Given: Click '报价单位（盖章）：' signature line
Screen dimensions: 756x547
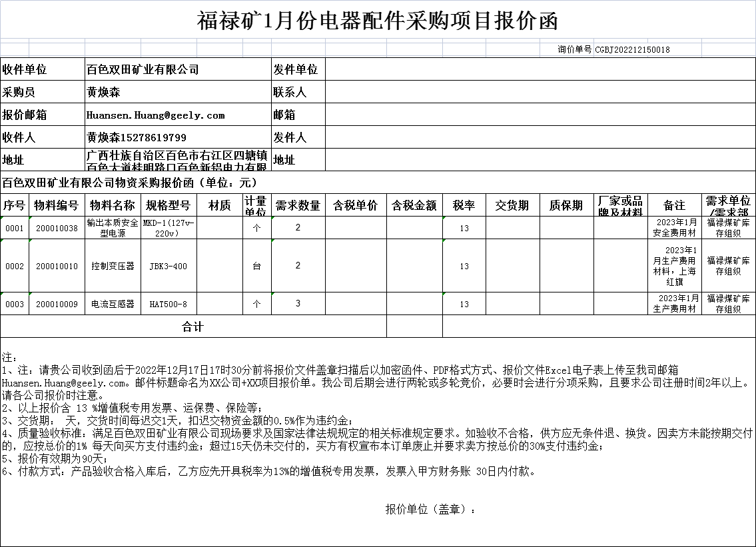Looking at the screenshot, I should (x=430, y=510).
